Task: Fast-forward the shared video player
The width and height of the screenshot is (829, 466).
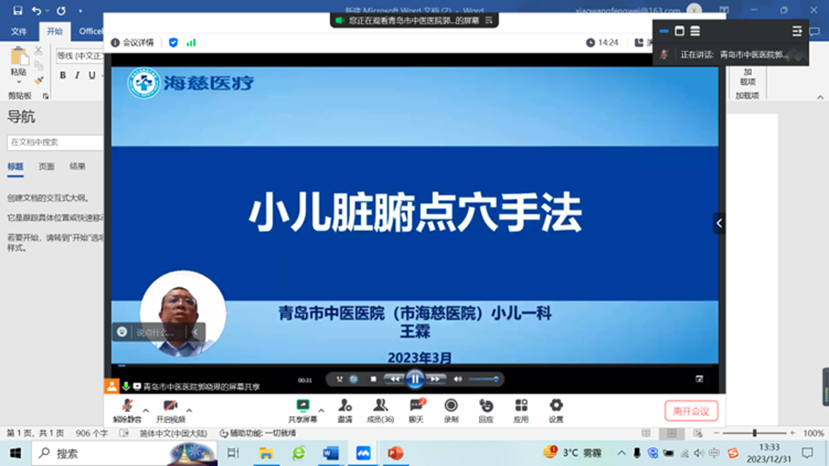Action: 435,379
